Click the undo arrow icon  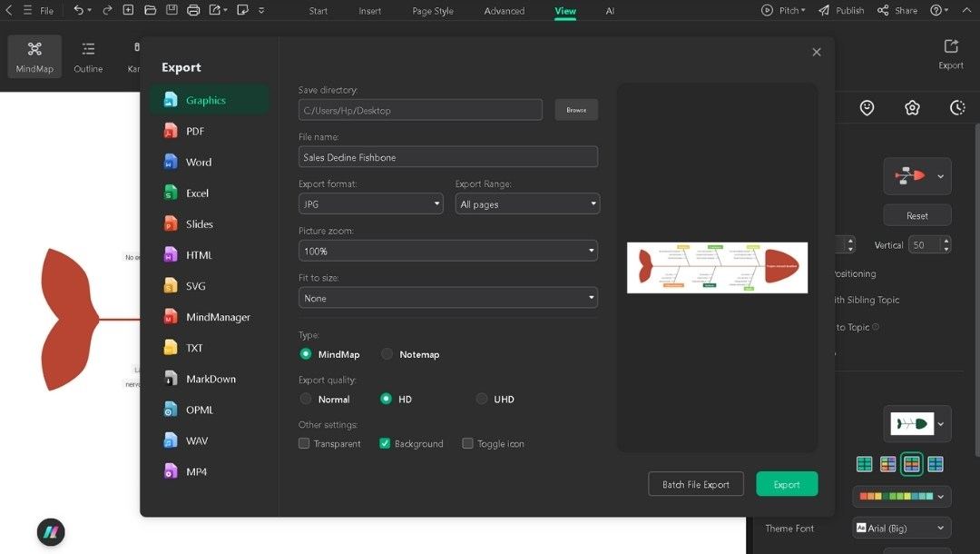point(78,10)
